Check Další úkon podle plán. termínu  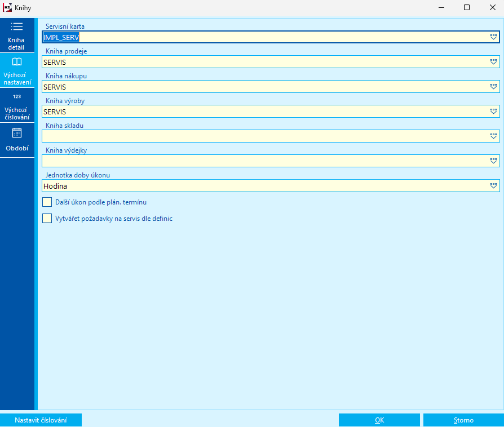47,202
